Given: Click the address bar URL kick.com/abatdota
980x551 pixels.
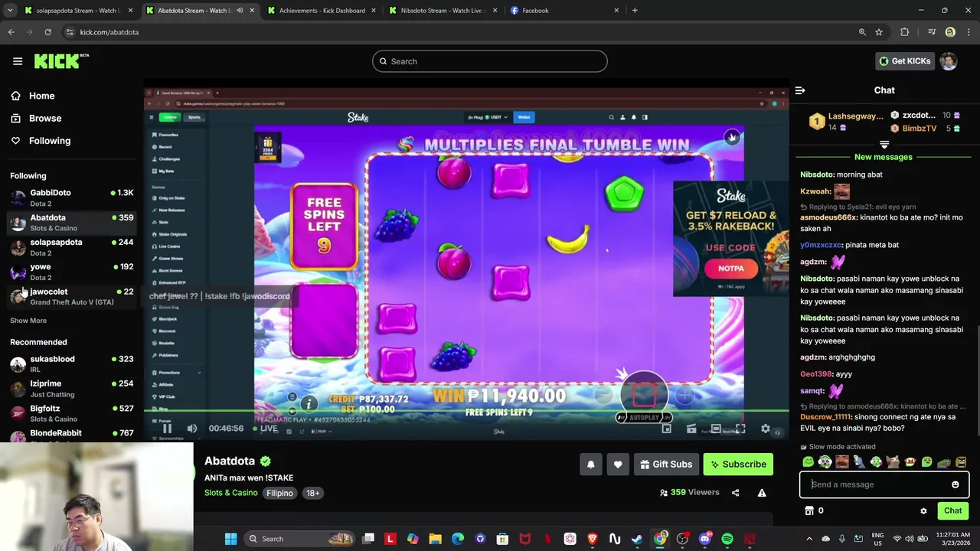Looking at the screenshot, I should coord(109,32).
